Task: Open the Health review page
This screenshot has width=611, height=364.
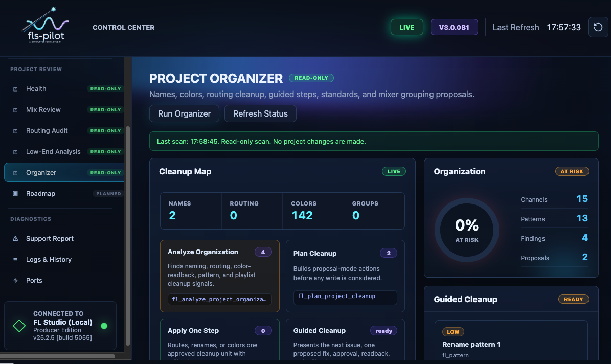Action: (x=64, y=89)
